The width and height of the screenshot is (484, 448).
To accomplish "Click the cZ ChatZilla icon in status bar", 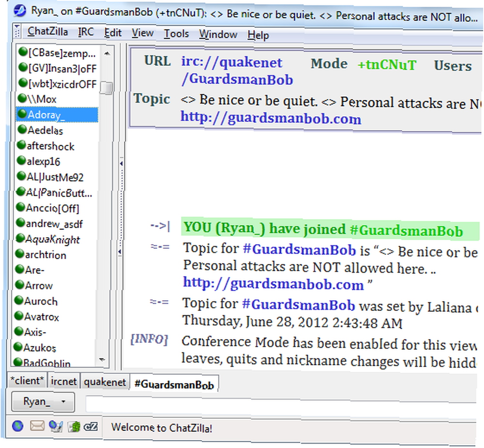I will [x=91, y=427].
